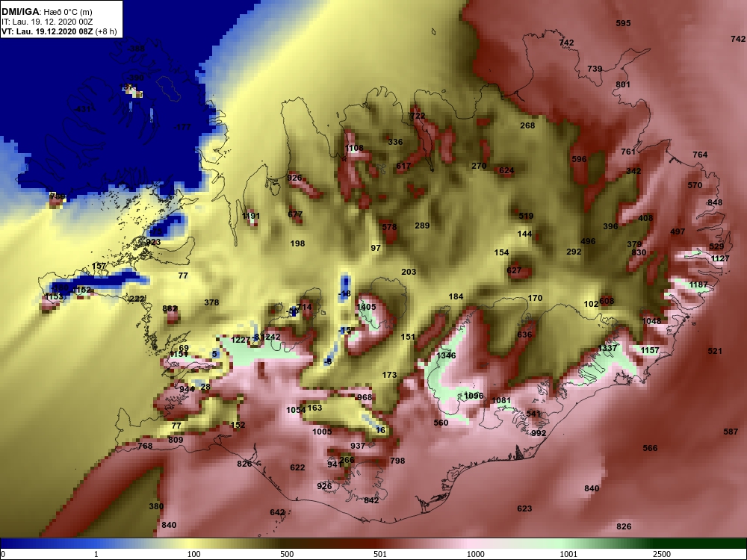Click the '(+8 h)' forecast offset text

coord(106,32)
